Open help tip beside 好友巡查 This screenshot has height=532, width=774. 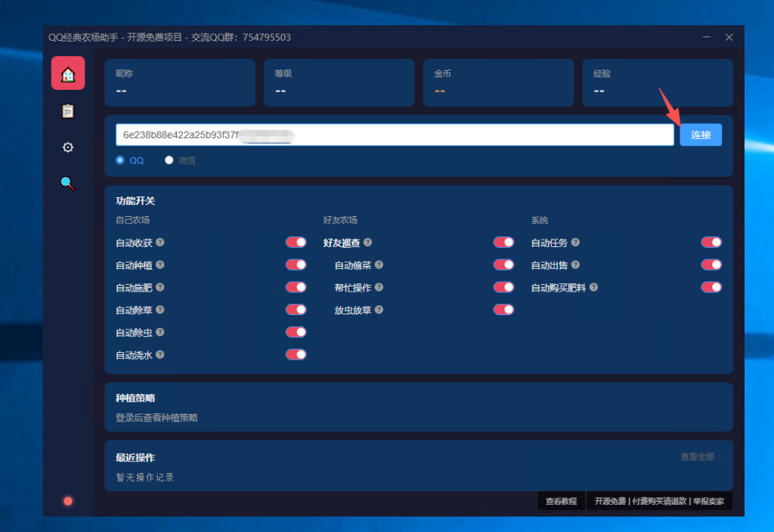(x=368, y=242)
